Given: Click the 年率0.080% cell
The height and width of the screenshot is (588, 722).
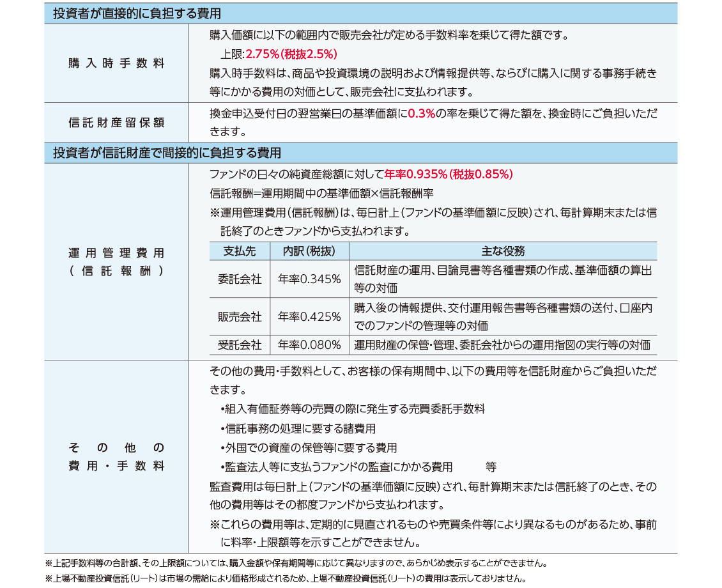Looking at the screenshot, I should [309, 344].
